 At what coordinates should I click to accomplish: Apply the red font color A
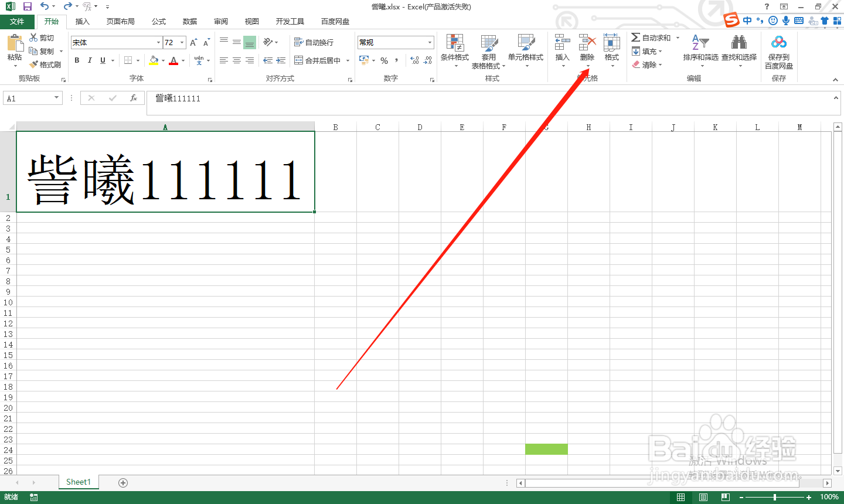click(173, 60)
